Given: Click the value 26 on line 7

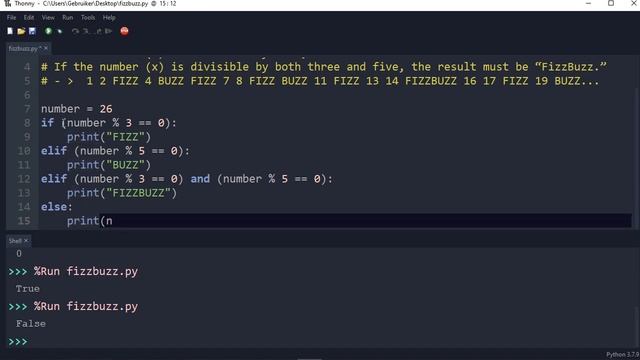Looking at the screenshot, I should tap(106, 109).
